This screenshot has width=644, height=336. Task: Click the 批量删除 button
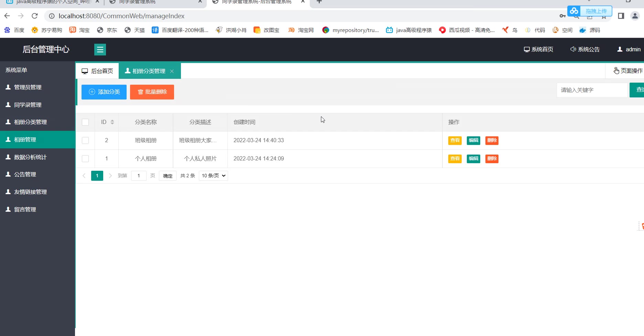point(152,92)
